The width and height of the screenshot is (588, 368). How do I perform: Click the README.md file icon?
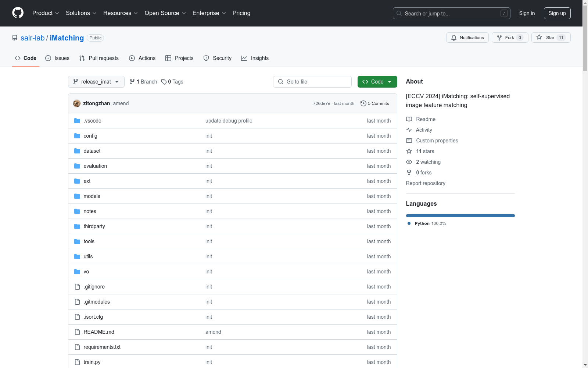77,332
